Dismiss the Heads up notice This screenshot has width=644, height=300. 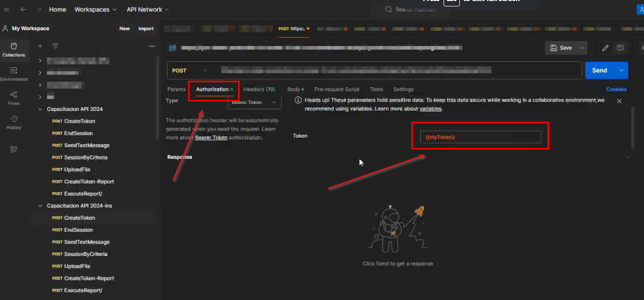coord(619,100)
